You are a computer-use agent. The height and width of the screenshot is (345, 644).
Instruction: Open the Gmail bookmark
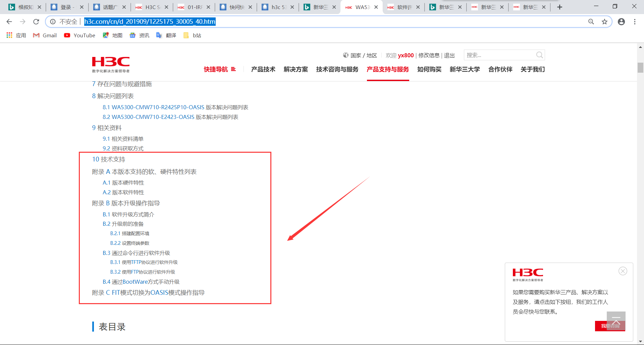[45, 35]
